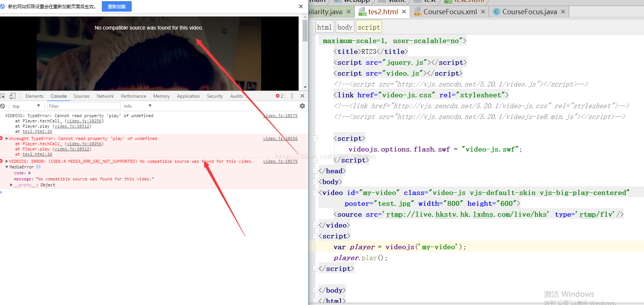
Task: Activate the inspect element picker icon
Action: [x=3, y=96]
